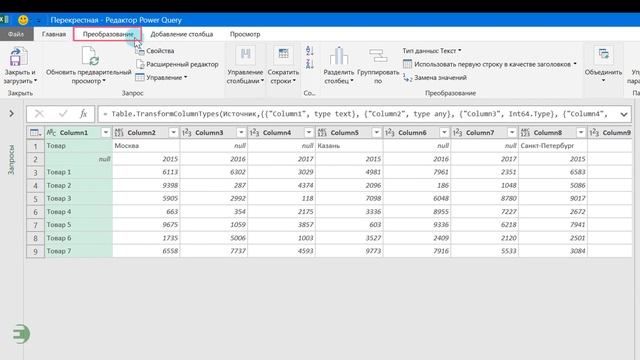Cancel formula edit with the X icon
Image resolution: width=640 pixels, height=360 pixels.
pos(39,114)
